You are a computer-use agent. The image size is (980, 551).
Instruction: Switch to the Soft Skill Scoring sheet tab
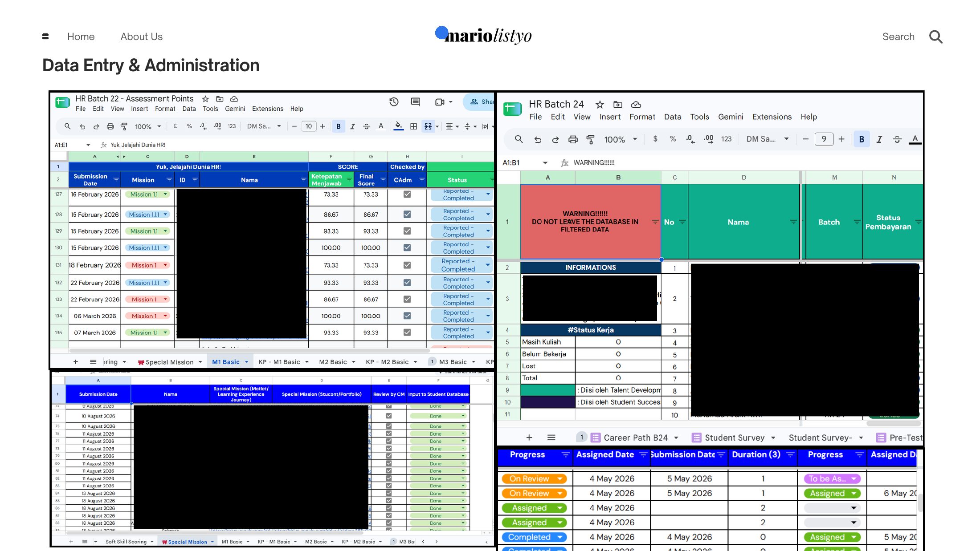tap(130, 542)
